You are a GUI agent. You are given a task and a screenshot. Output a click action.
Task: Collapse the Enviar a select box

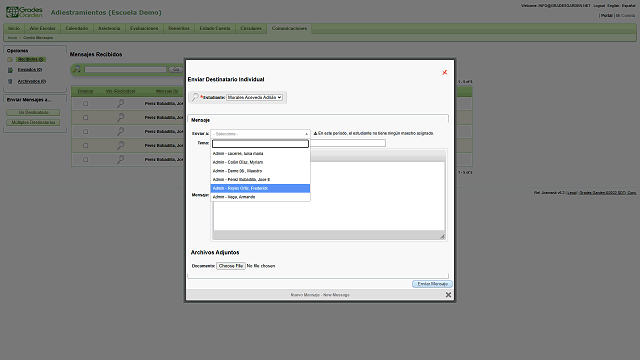tap(260, 134)
